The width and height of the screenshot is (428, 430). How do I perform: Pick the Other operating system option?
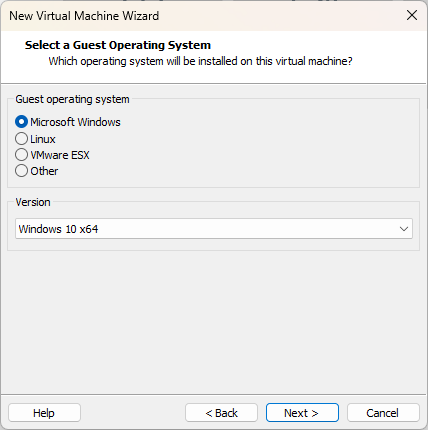coord(21,171)
